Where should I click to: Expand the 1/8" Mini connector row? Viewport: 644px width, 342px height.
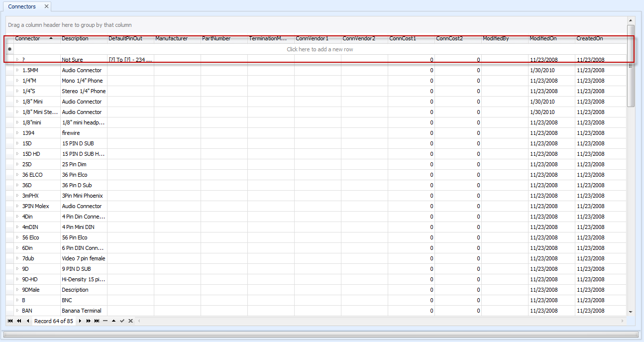[17, 102]
